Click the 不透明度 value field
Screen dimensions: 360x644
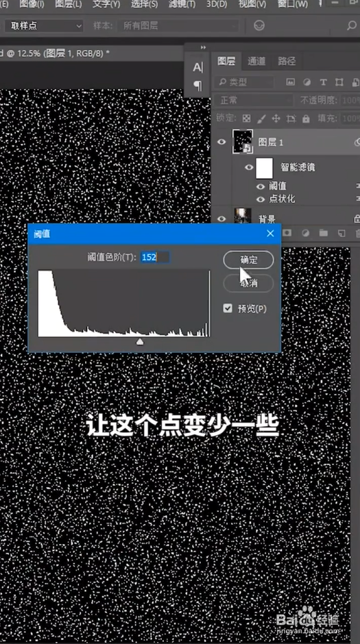350,100
